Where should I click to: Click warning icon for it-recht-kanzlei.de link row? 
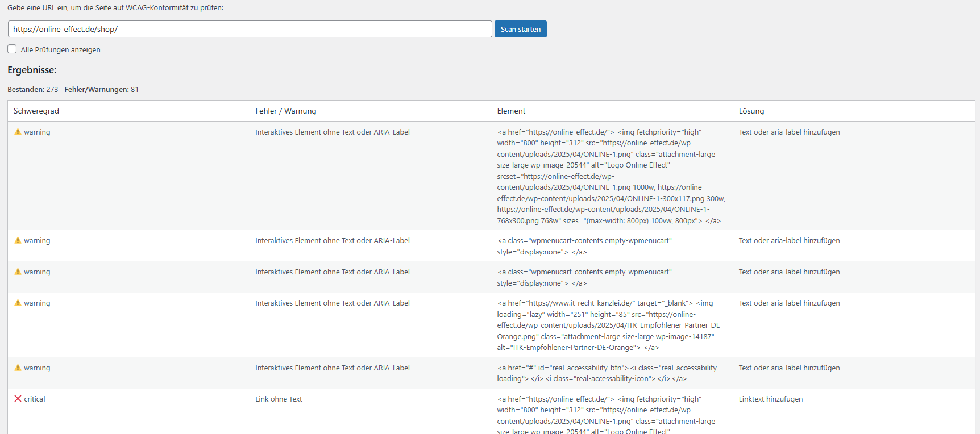tap(18, 303)
